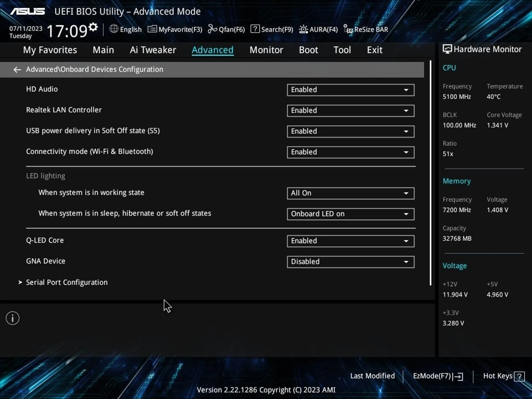
Task: Switch to Monitor tab
Action: pyautogui.click(x=266, y=50)
